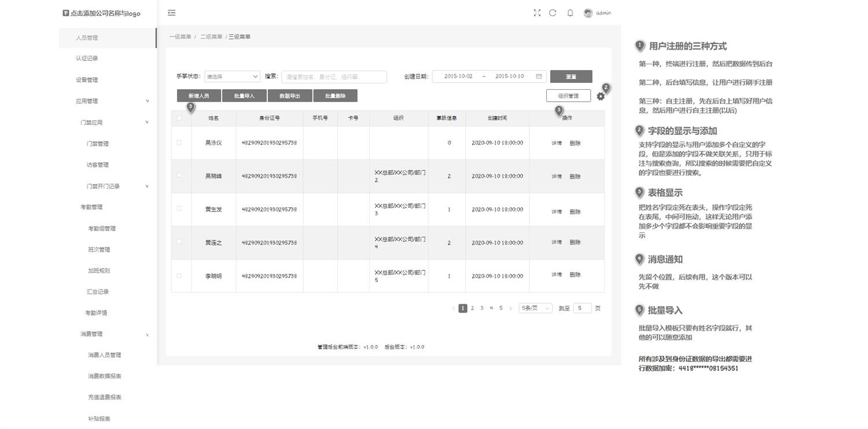
Task: Open 详情 for the 部门4 row
Action: coord(557,243)
